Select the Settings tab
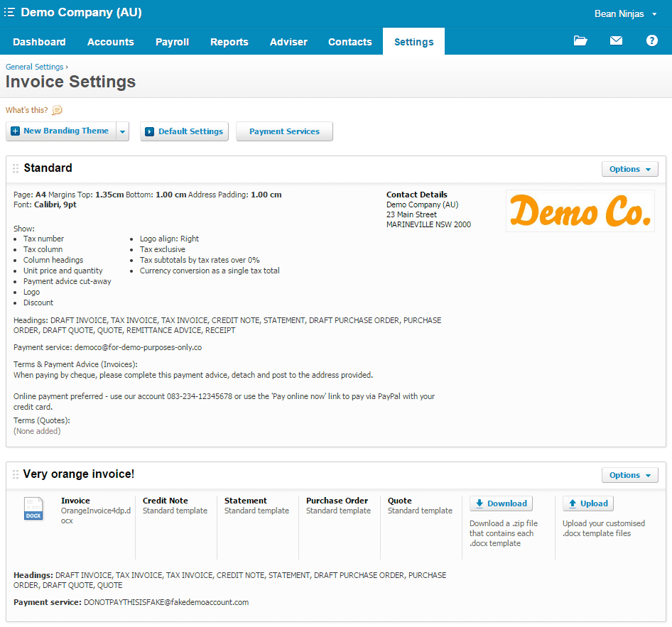 [413, 42]
